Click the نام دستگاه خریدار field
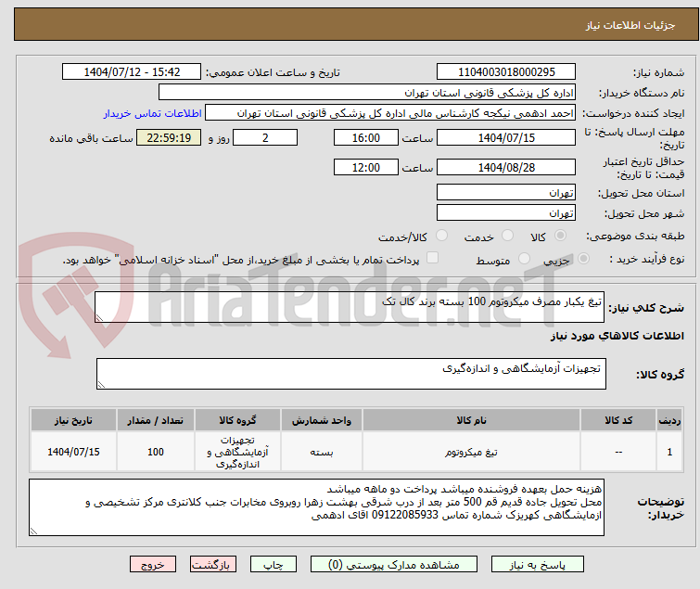Screen dimensions: 700x589 (367, 93)
